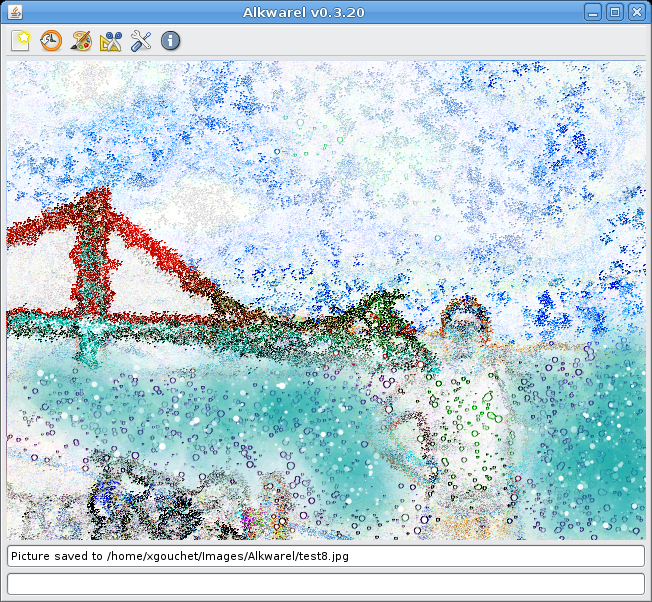Click the ruler and scissors tool icon
Viewport: 652px width, 602px height.
(111, 41)
